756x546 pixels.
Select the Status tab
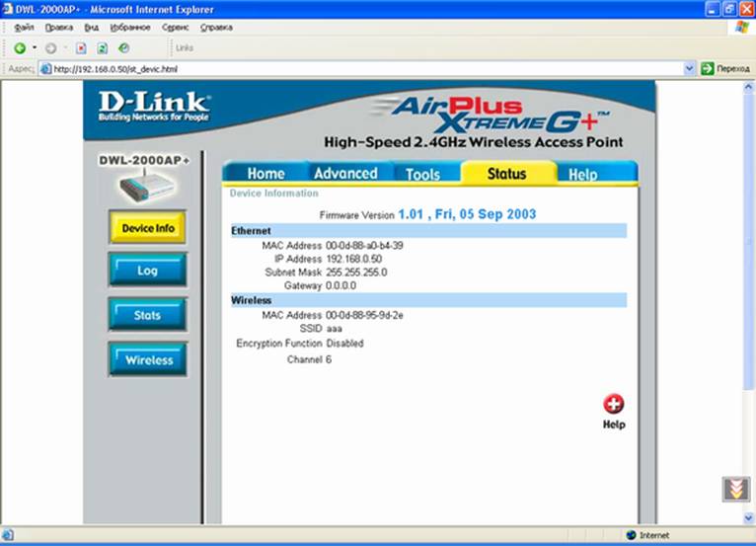(506, 173)
